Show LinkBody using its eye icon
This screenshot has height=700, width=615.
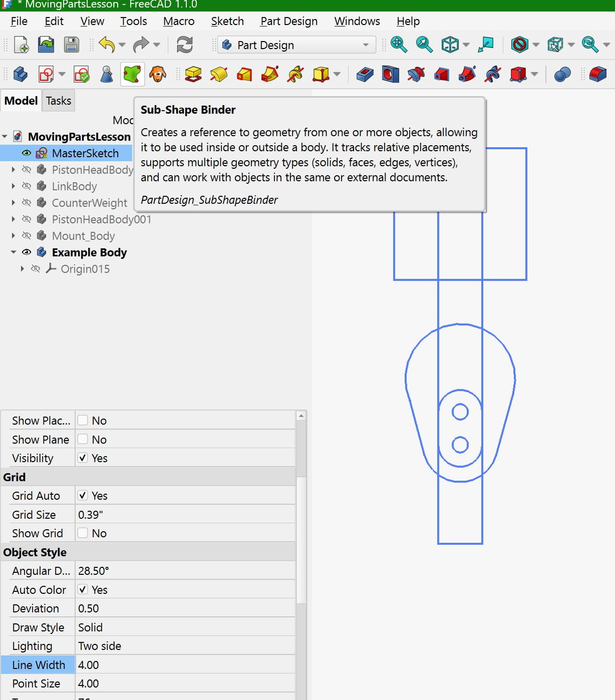coord(27,186)
